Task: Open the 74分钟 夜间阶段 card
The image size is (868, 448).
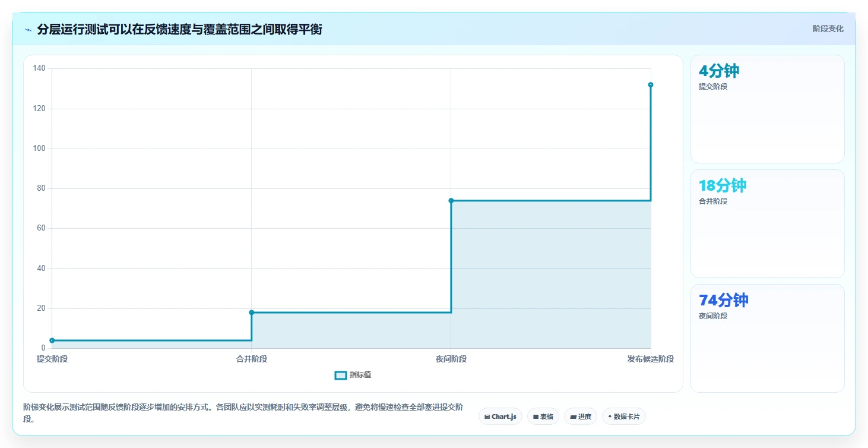Action: 767,338
